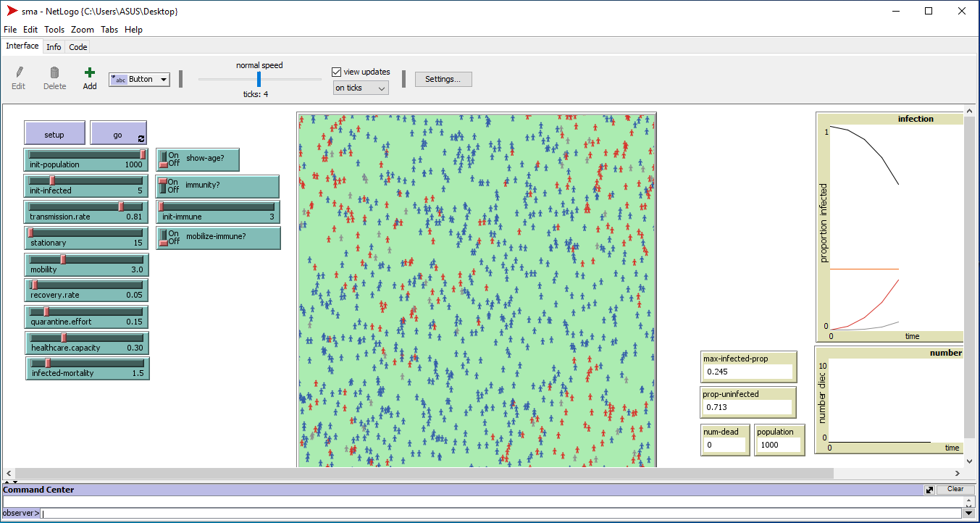The image size is (980, 523).
Task: Click the setup button
Action: click(54, 133)
